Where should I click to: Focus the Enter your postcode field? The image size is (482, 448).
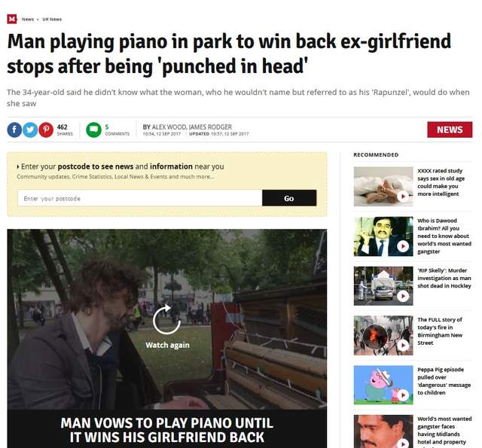(x=140, y=198)
